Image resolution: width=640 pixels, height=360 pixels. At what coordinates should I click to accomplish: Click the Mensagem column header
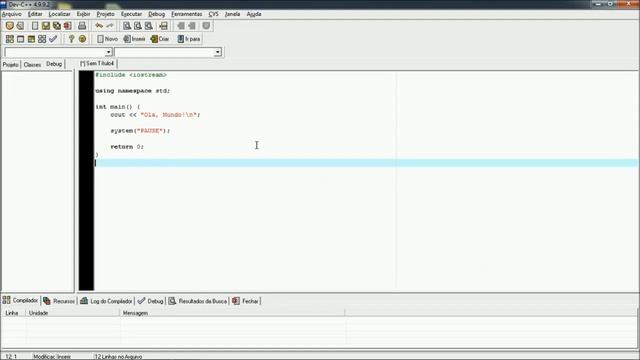[232, 313]
